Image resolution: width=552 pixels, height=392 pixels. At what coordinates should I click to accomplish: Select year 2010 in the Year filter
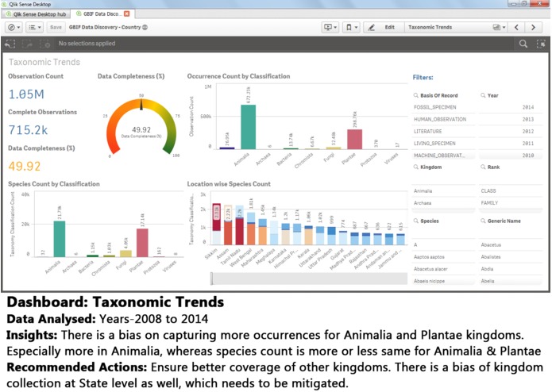click(x=511, y=155)
